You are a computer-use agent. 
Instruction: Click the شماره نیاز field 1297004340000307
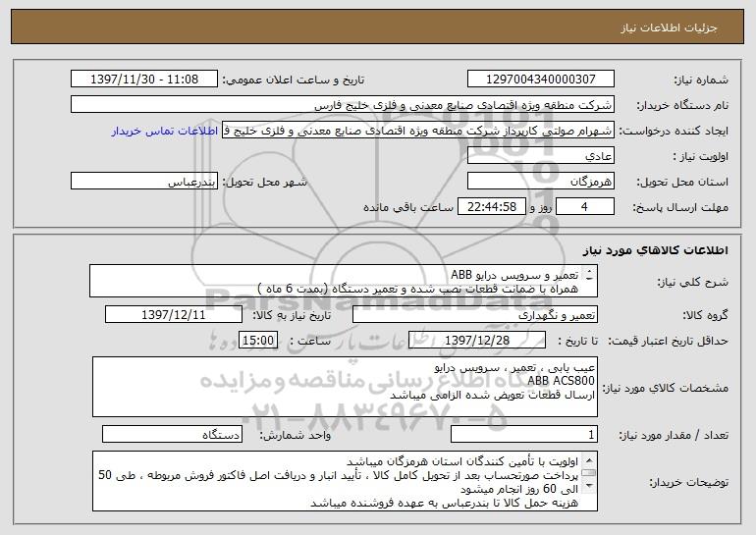[x=540, y=80]
